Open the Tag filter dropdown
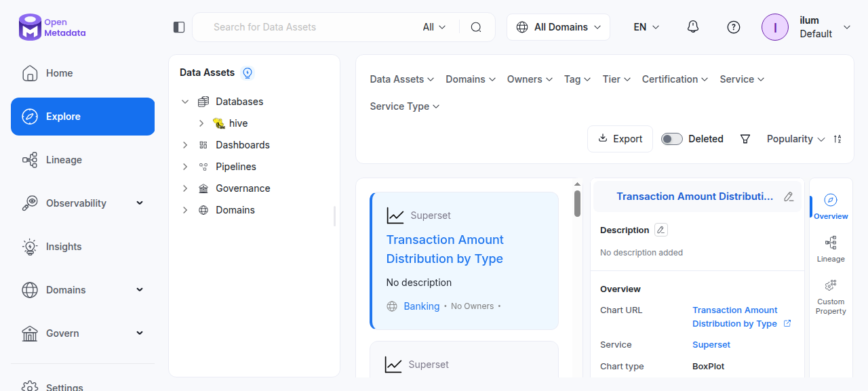 click(x=577, y=79)
